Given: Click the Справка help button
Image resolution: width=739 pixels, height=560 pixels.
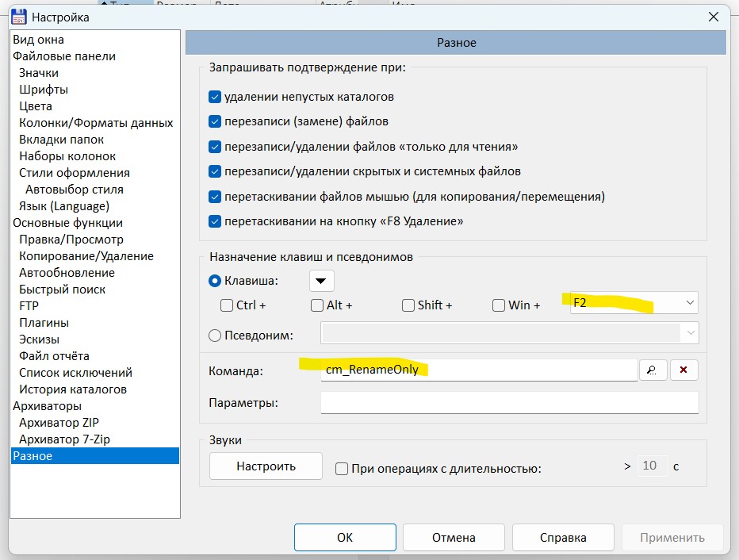Looking at the screenshot, I should (x=563, y=538).
